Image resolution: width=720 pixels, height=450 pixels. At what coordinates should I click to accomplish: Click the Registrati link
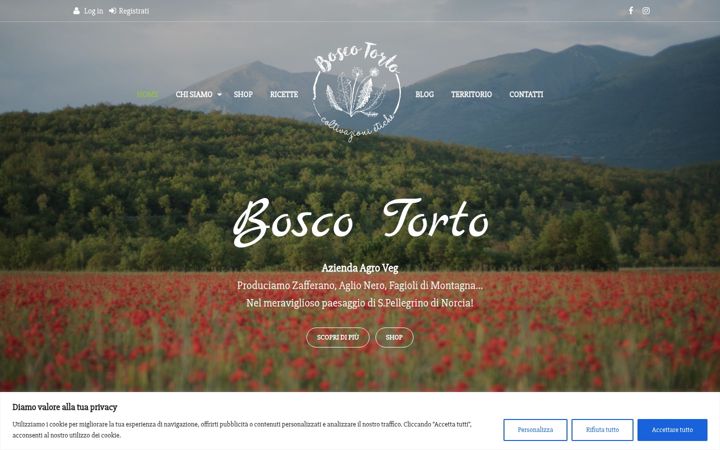click(134, 11)
